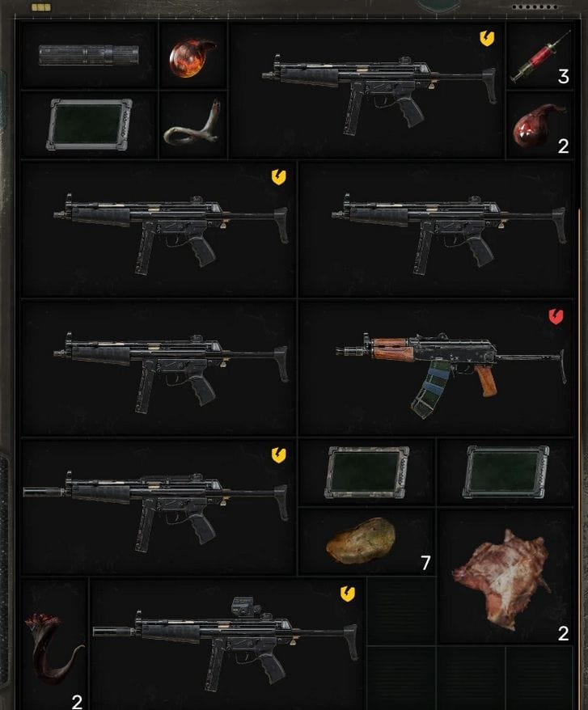This screenshot has height=710, width=588.
Task: Select the camo-framed tablet device
Action: point(367,471)
